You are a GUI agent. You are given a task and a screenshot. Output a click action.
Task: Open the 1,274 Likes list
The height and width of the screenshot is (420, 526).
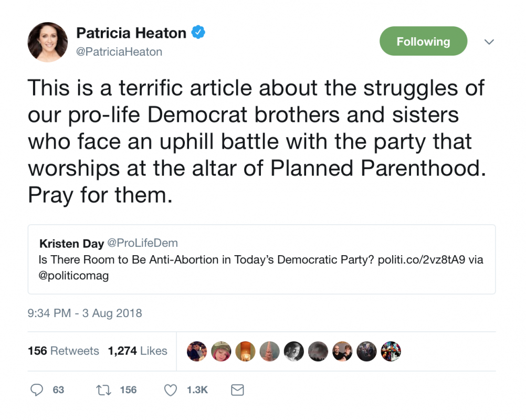[138, 351]
